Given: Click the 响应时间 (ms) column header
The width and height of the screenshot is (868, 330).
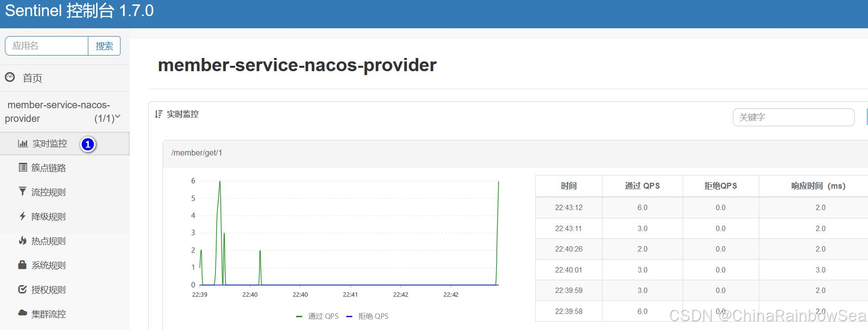Looking at the screenshot, I should (818, 186).
